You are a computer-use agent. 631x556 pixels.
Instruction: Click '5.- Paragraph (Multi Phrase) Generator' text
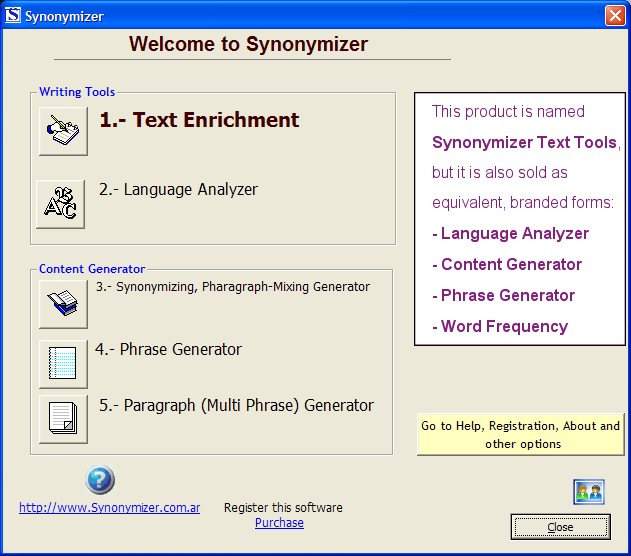coord(236,406)
